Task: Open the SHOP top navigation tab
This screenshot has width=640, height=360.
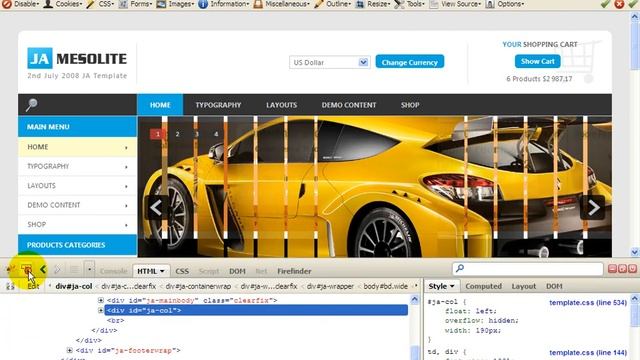Action: coord(410,105)
